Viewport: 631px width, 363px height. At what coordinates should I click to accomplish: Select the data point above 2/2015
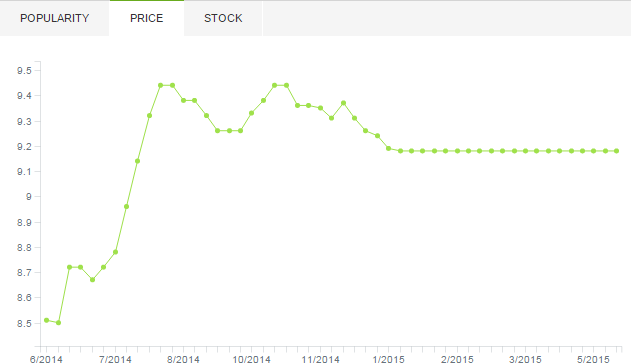pyautogui.click(x=457, y=151)
